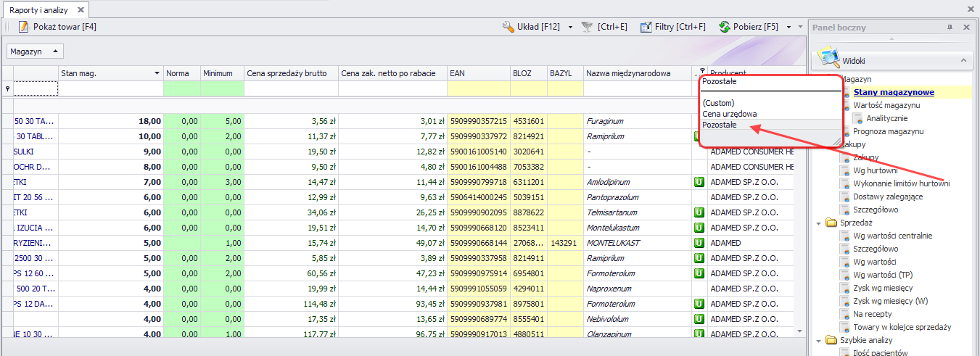Screen dimensions: 980x356
Task: Choose Cena urzędowa from filter list
Action: [x=730, y=114]
